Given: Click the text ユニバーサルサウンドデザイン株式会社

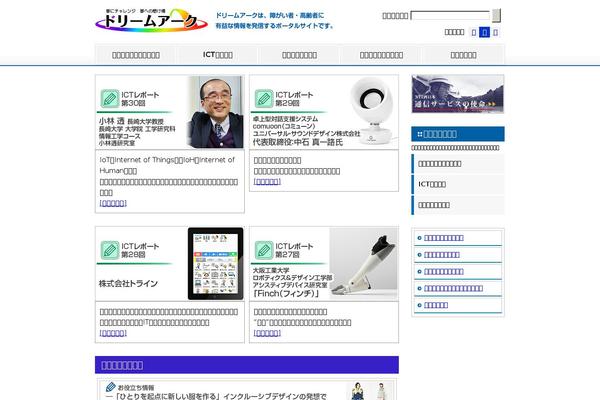Looking at the screenshot, I should tap(306, 133).
